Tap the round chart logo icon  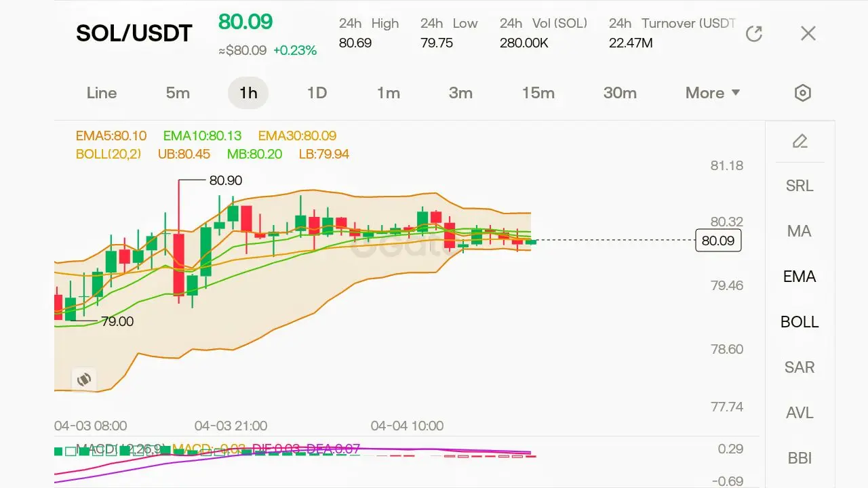(84, 380)
